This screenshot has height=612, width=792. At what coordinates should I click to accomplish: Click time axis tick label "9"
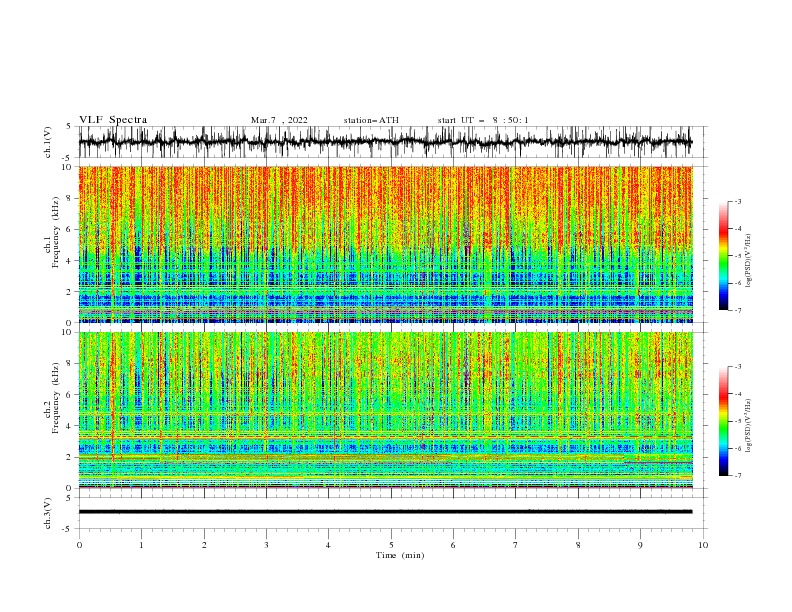pos(640,545)
